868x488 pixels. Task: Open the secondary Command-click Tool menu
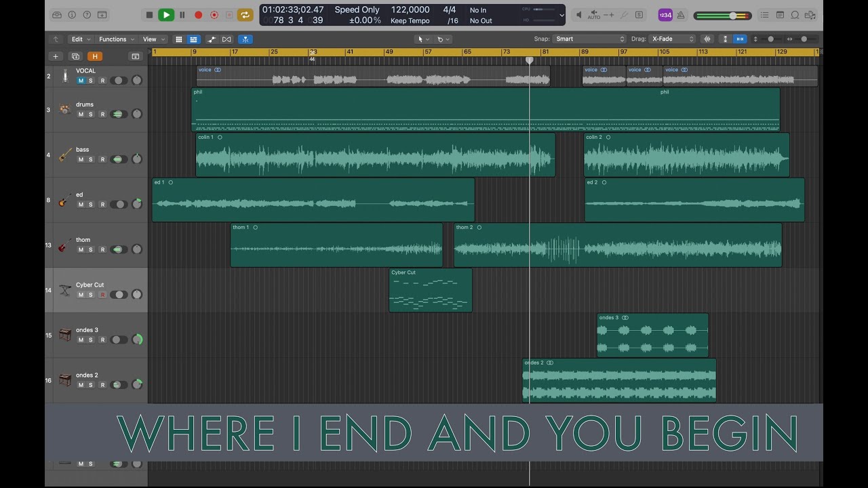tap(443, 39)
